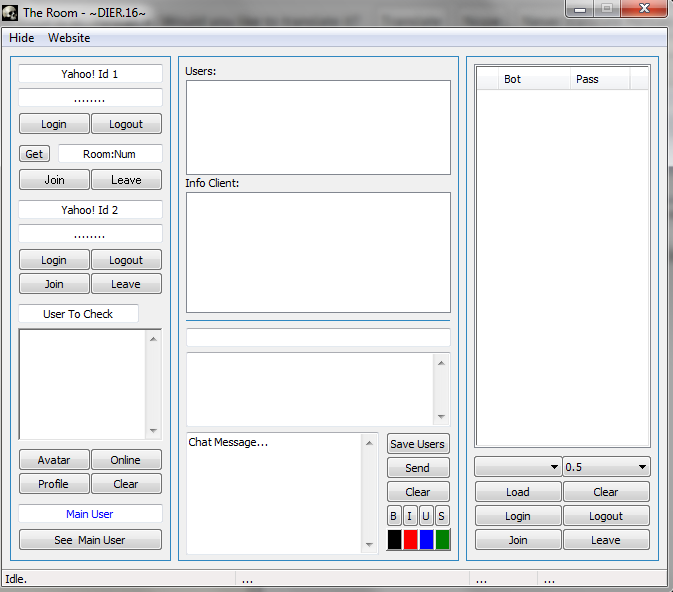Choose the blue text color swatch
Viewport: 673px width, 592px height.
click(426, 540)
